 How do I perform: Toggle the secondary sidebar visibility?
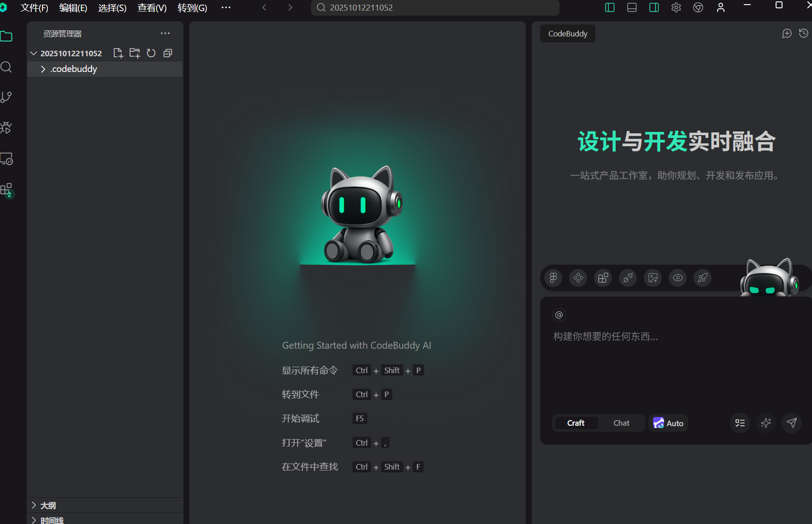(x=653, y=7)
